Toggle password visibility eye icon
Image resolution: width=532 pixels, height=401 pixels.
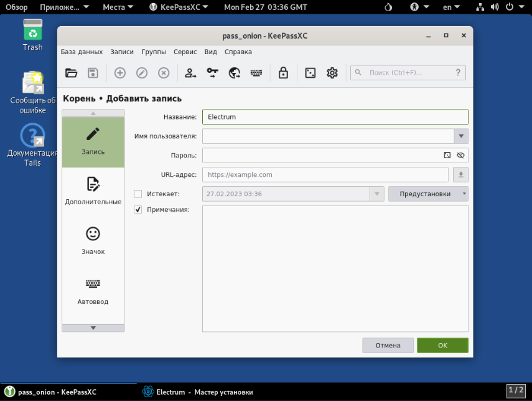[x=460, y=155]
